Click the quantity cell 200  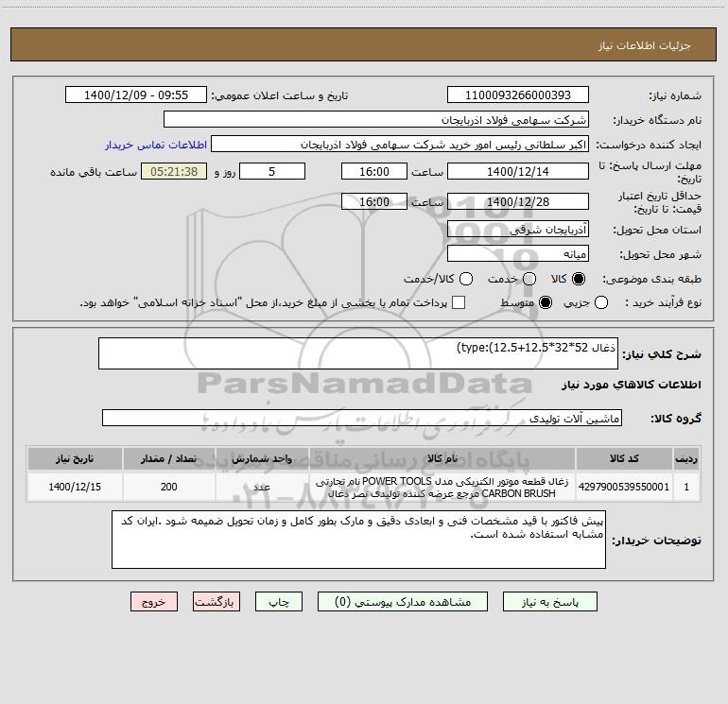click(x=169, y=487)
